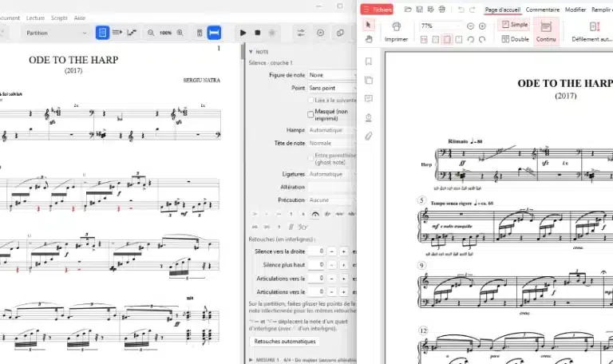
Task: Toggle the blue fit-width button
Action: 214,33
